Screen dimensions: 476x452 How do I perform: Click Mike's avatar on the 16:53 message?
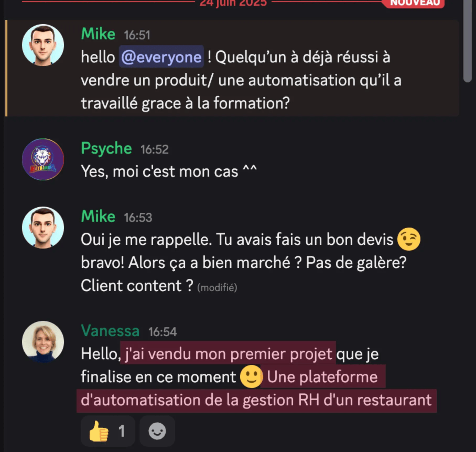[43, 228]
